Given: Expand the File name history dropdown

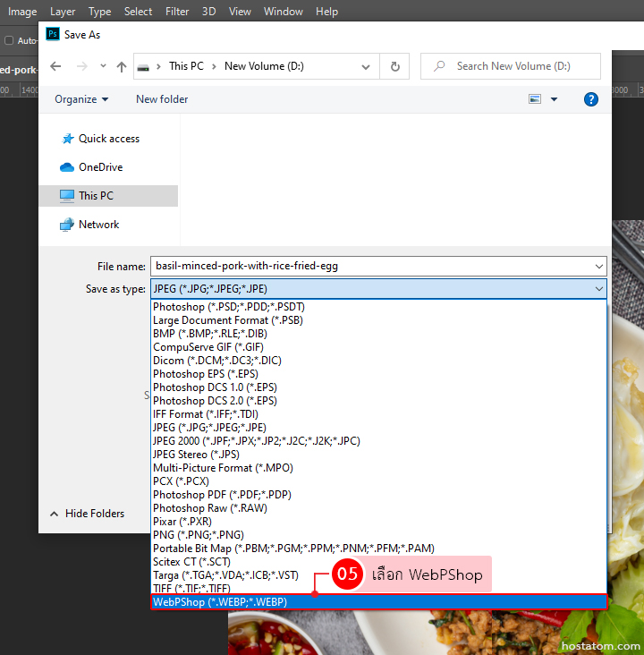Looking at the screenshot, I should click(x=598, y=266).
